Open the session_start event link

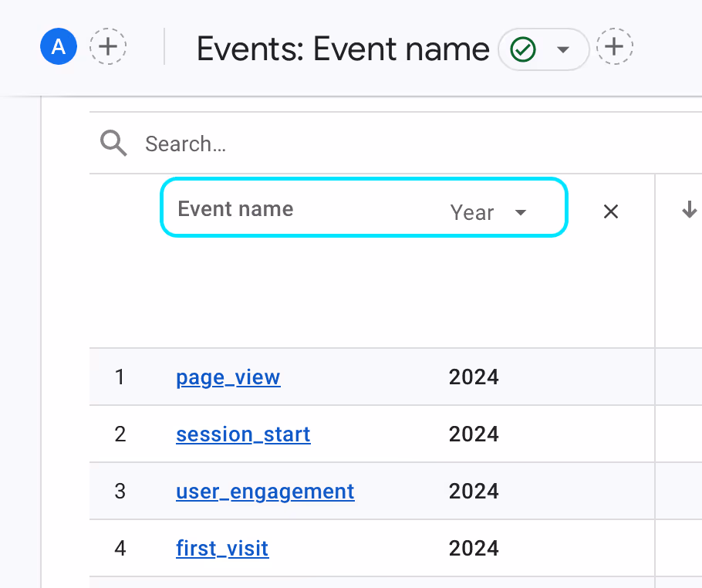point(243,434)
